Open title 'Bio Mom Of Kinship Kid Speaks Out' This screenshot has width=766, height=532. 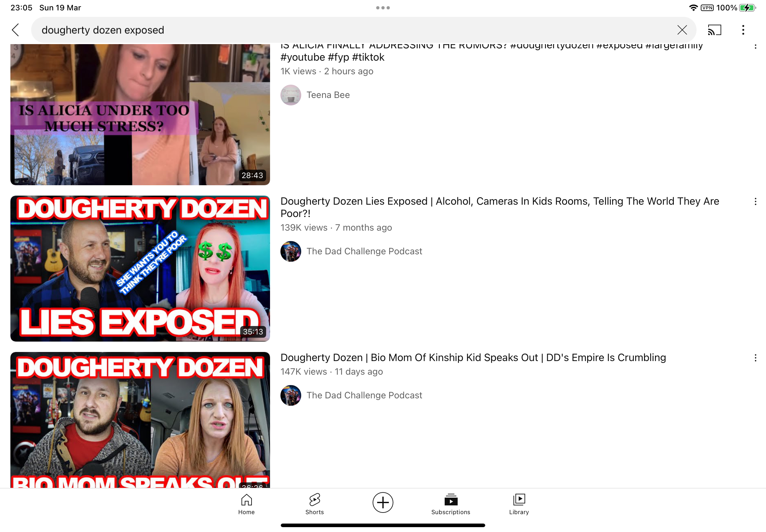(473, 357)
